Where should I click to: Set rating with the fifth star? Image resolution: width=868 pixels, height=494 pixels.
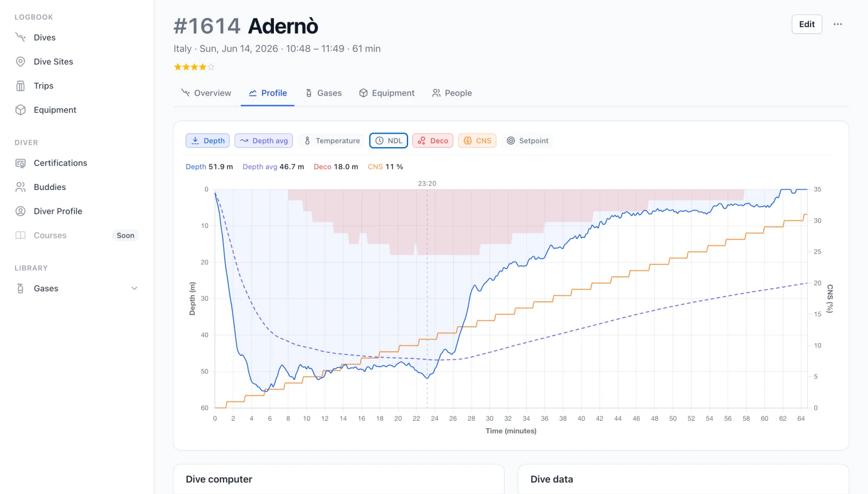tap(212, 67)
